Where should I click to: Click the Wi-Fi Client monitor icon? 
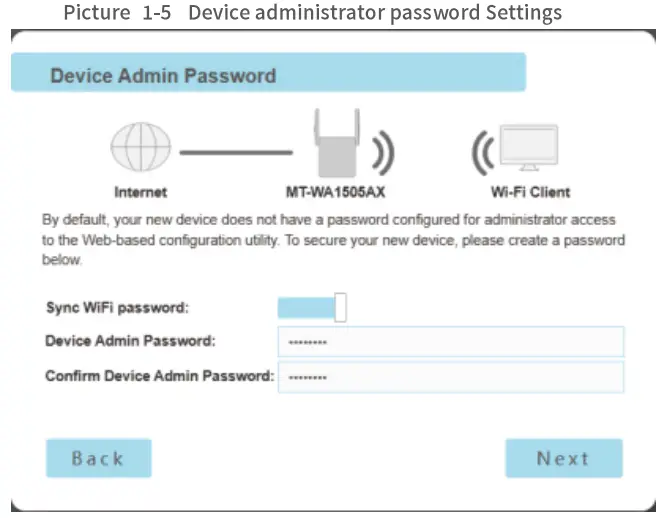coord(529,151)
